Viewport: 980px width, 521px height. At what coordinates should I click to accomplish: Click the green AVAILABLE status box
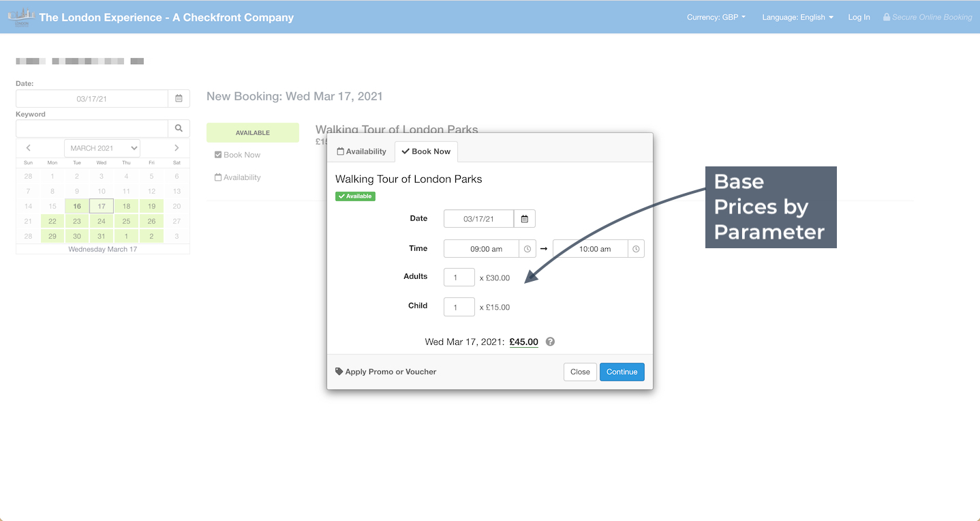(x=253, y=133)
